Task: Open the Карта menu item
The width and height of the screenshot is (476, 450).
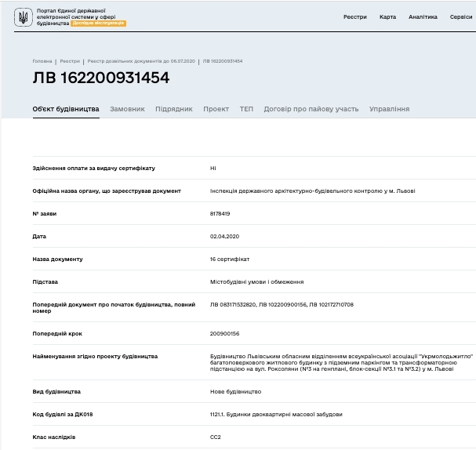Action: click(x=387, y=17)
